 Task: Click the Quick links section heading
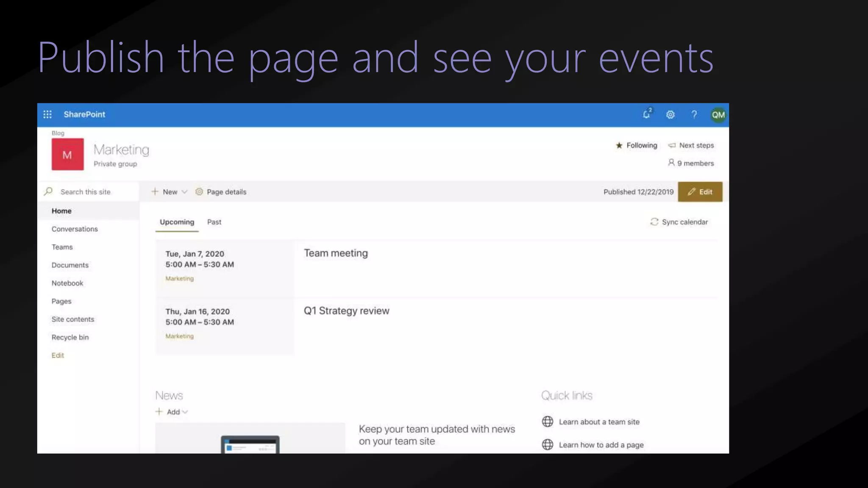(567, 395)
